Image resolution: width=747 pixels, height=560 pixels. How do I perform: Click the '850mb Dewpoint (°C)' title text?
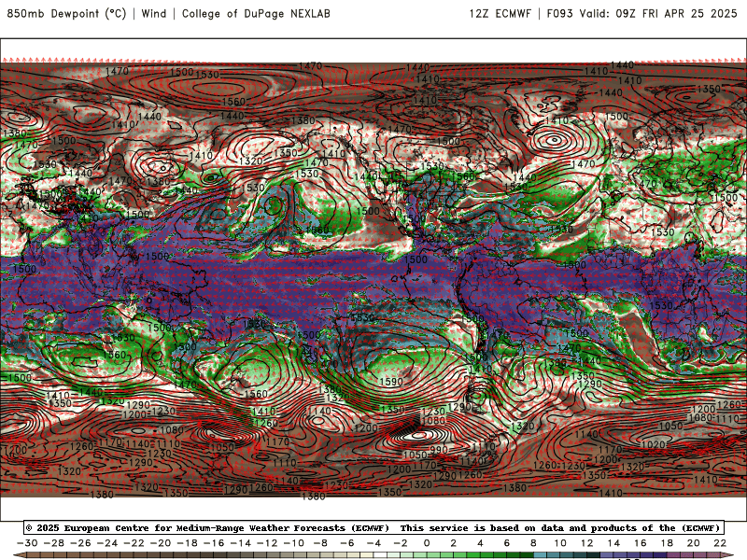(x=66, y=13)
